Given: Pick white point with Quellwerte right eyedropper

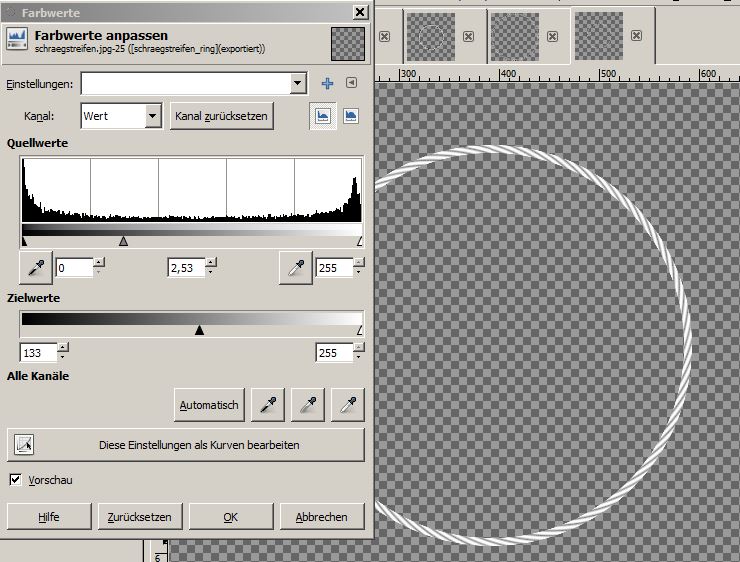Looking at the screenshot, I should [x=297, y=267].
